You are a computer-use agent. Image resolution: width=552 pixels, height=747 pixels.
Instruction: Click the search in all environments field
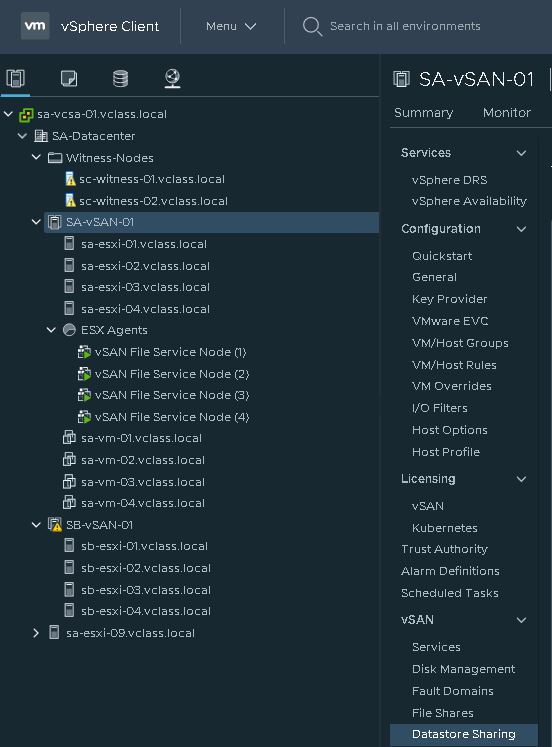[x=405, y=26]
